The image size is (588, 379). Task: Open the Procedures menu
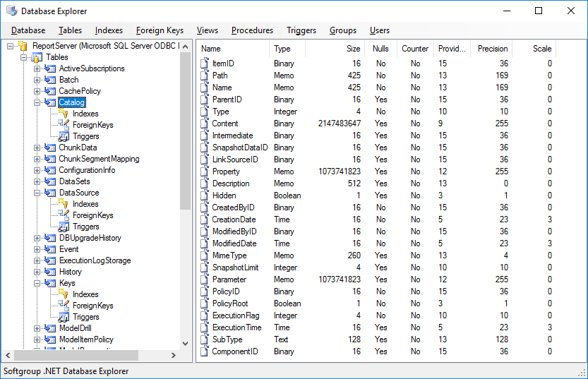click(253, 30)
